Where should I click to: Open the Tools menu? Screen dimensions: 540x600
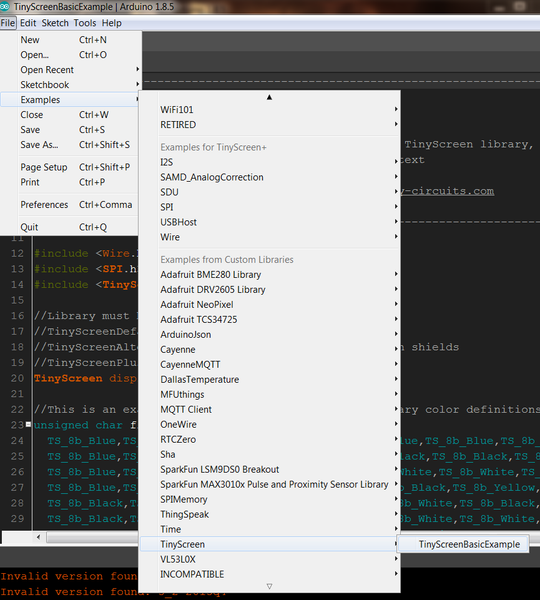click(85, 23)
